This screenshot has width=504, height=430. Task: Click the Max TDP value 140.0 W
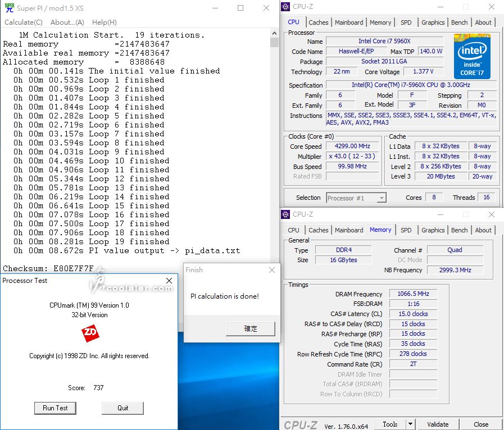click(431, 51)
